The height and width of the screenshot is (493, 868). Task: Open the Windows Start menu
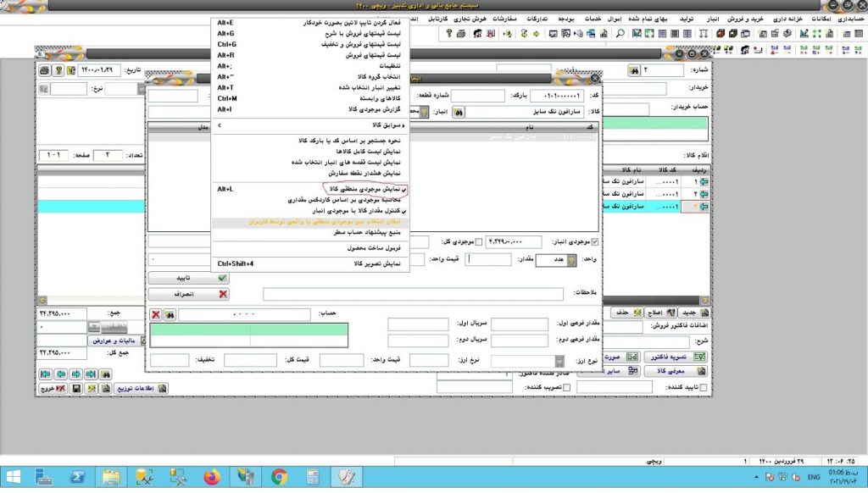pyautogui.click(x=13, y=477)
